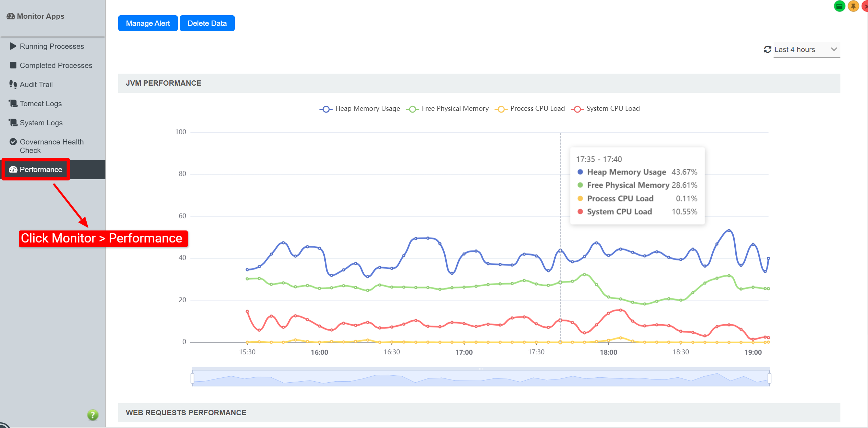Click the chevron arrow of time range selector

pyautogui.click(x=834, y=50)
